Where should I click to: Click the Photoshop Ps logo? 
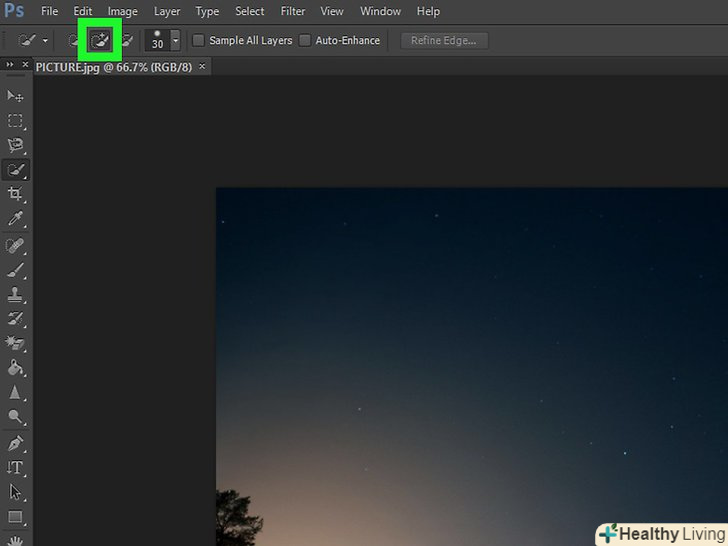[13, 10]
